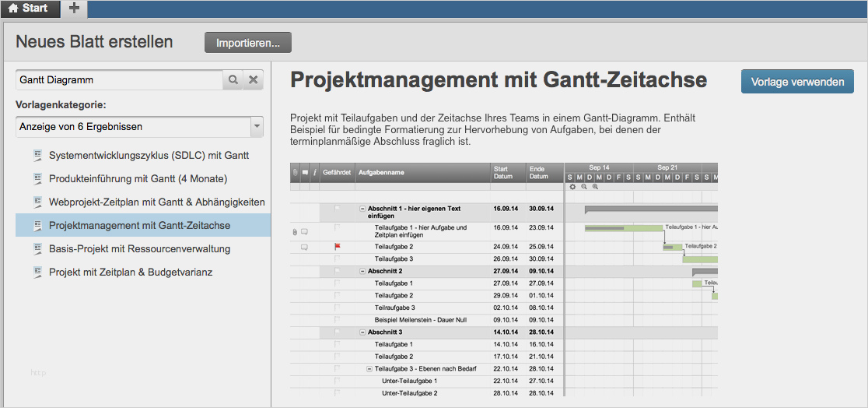Click the paperclip attachment icon in the Teilaufgabe 1 row
This screenshot has width=868, height=408.
pyautogui.click(x=295, y=231)
